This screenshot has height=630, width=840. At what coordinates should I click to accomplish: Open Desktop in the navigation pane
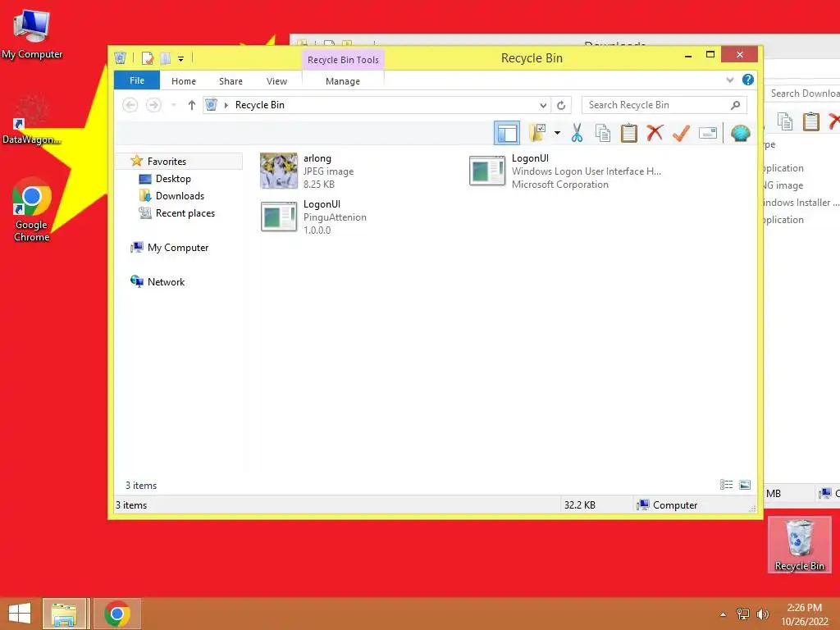173,178
